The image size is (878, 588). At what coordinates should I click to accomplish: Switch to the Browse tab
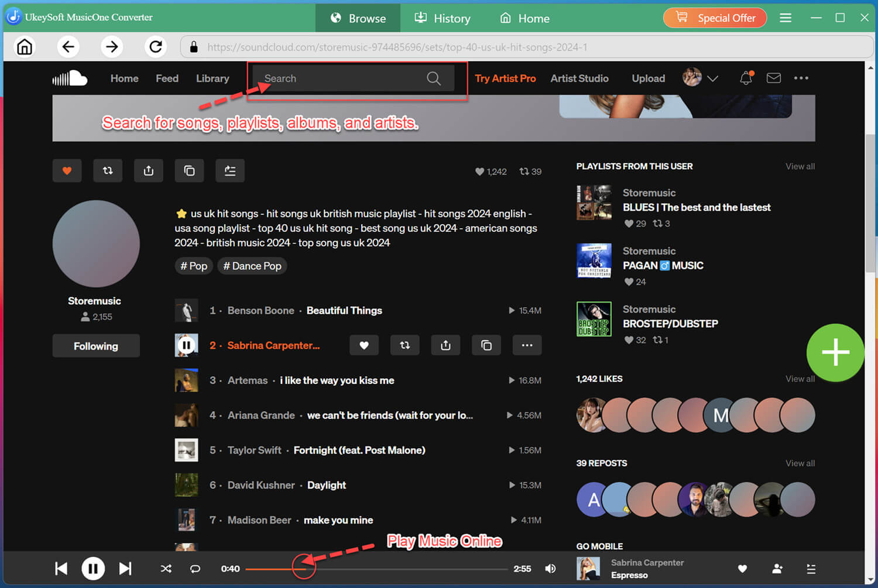358,18
